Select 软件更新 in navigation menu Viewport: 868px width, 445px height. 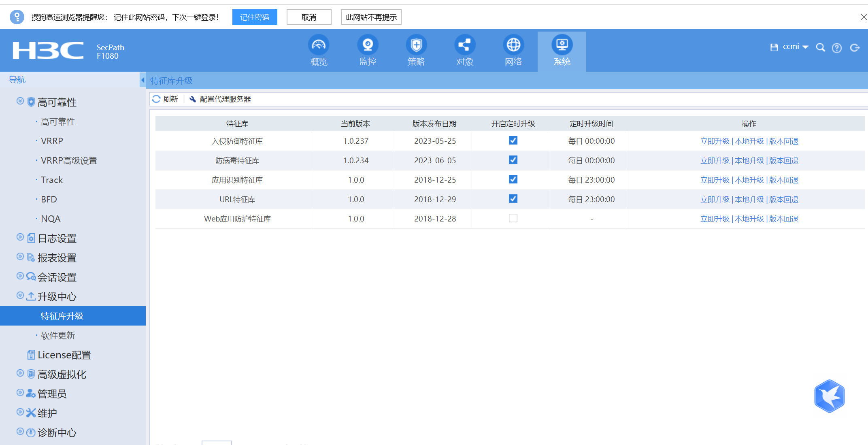point(58,335)
